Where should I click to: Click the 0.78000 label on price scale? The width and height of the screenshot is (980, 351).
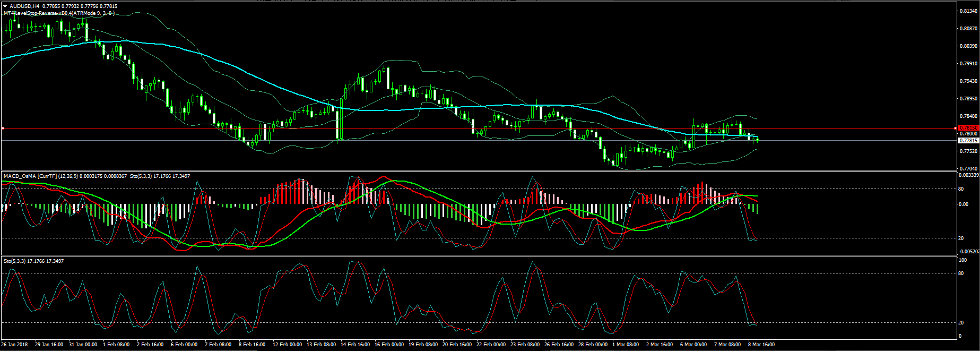click(968, 134)
